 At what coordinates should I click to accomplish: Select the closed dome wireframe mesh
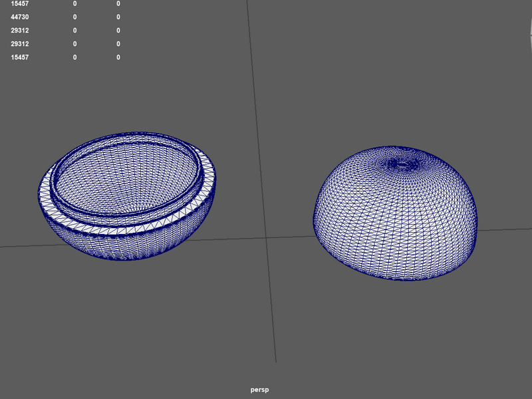(395, 213)
